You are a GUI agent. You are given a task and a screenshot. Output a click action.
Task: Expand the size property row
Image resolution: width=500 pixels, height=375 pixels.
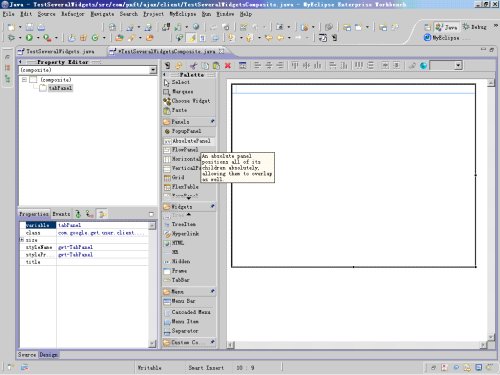[x=22, y=240]
